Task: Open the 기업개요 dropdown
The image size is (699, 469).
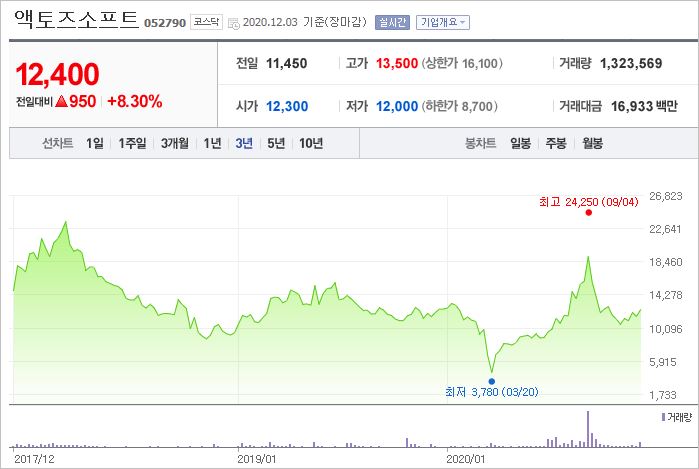Action: point(443,22)
